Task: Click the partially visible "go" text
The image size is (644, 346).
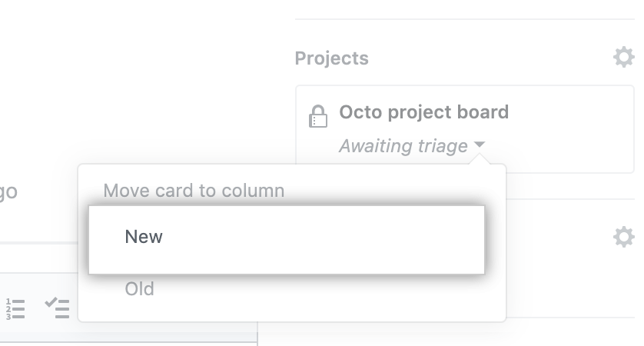Action: click(8, 191)
